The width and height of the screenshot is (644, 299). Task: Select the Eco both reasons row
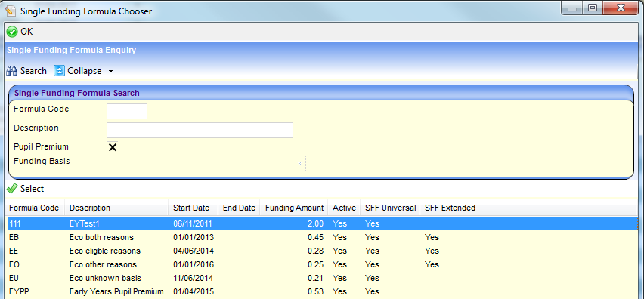pos(322,238)
